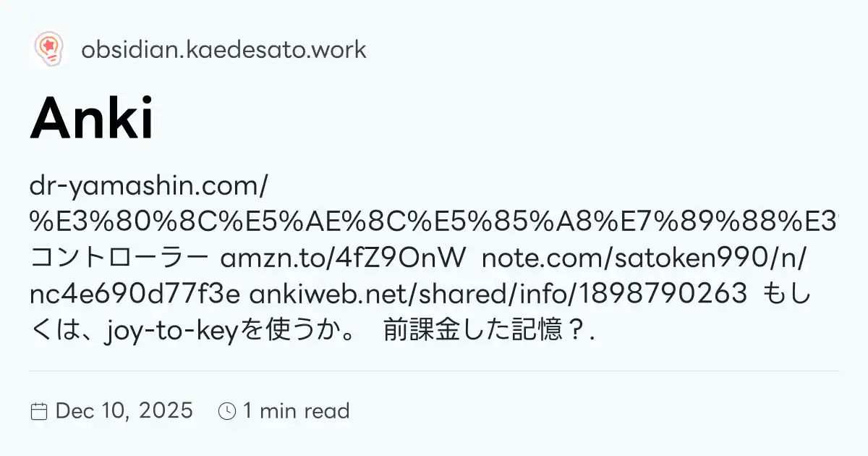868x456 pixels.
Task: Click the Dec 10, 2025 date
Action: coord(124,411)
